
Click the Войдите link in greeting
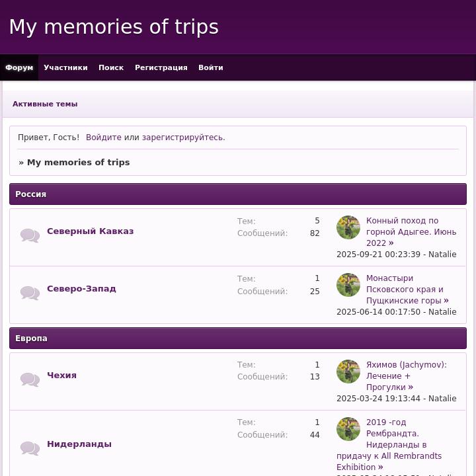coord(104,138)
